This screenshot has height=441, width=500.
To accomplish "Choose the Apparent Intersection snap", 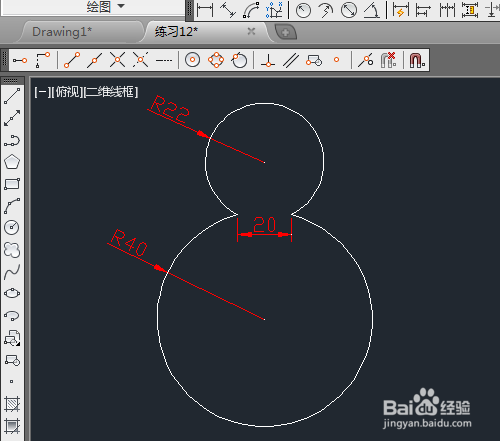I will pos(140,60).
